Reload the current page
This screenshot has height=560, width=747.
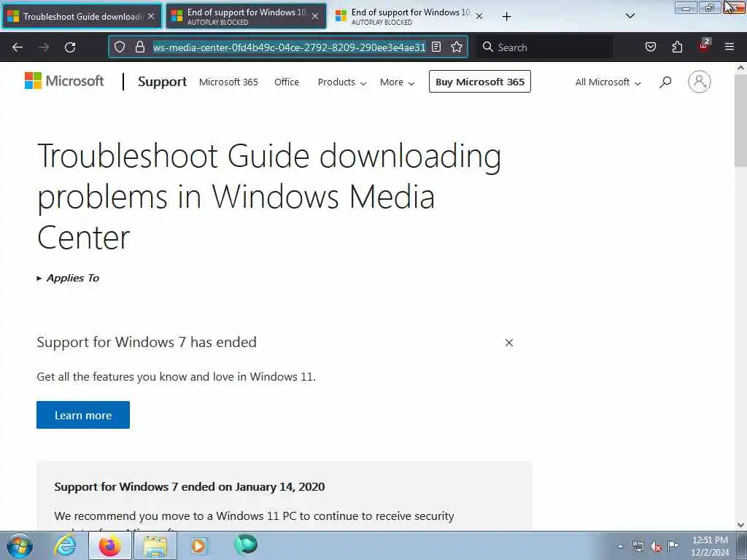[x=70, y=47]
